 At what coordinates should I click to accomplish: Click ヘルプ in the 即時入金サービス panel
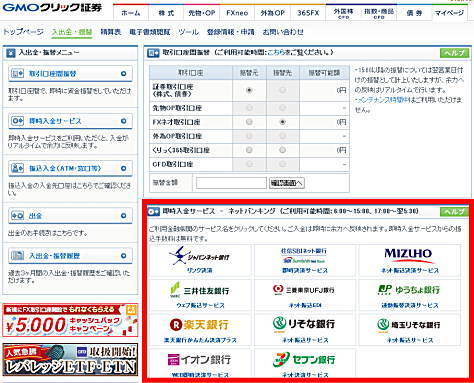[x=455, y=212]
